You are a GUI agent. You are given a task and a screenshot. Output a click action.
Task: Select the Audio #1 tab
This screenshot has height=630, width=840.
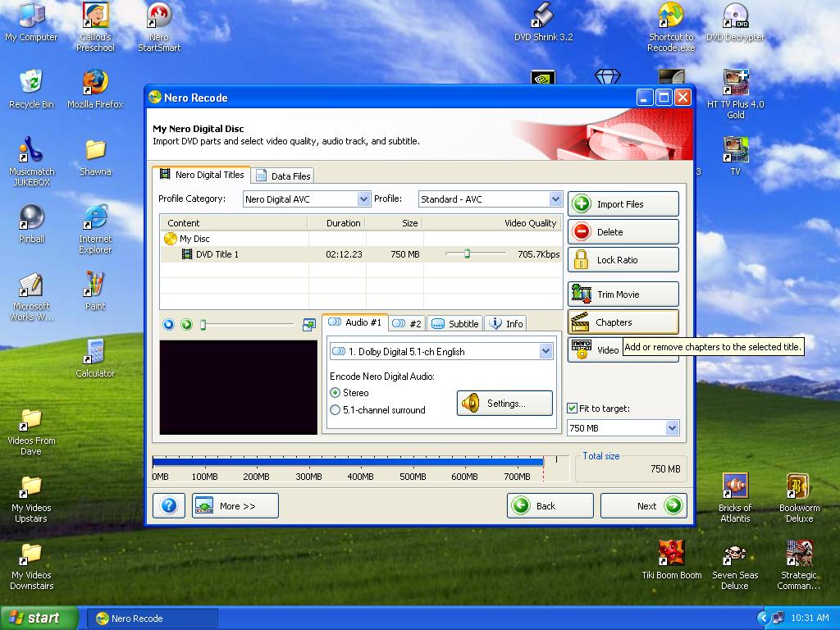point(355,322)
